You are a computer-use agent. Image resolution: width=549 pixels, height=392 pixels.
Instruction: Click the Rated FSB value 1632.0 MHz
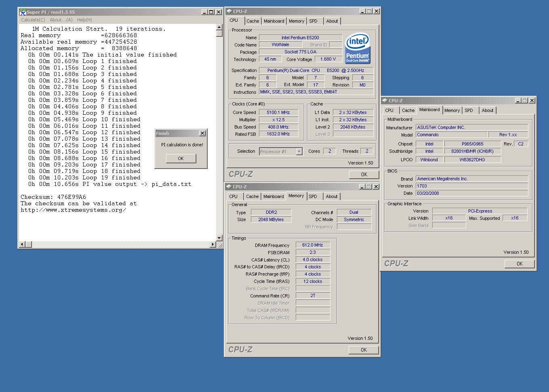[x=278, y=134]
